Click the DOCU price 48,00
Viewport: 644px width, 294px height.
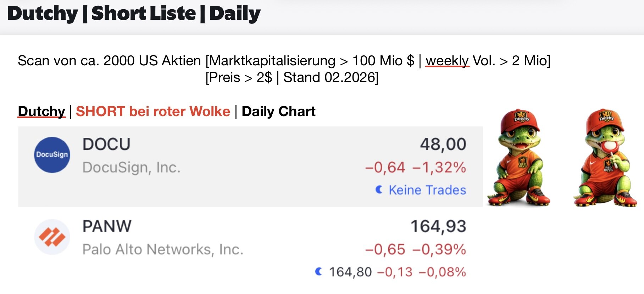(443, 145)
